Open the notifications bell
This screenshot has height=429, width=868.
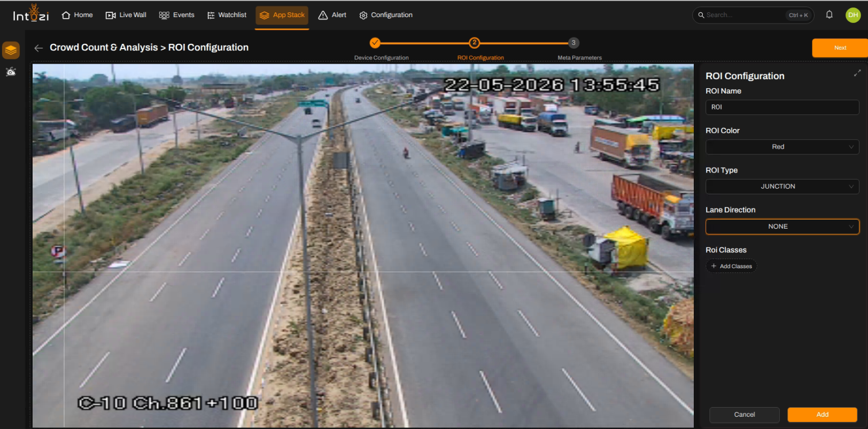coord(829,15)
